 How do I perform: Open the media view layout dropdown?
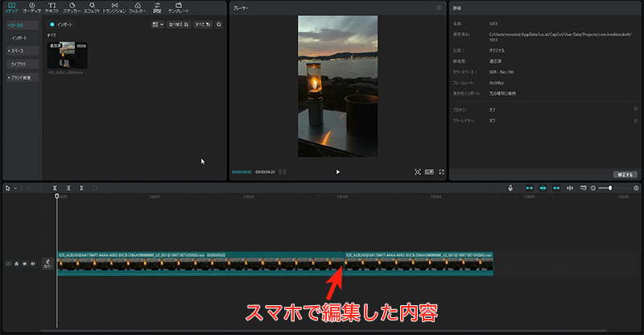(158, 25)
